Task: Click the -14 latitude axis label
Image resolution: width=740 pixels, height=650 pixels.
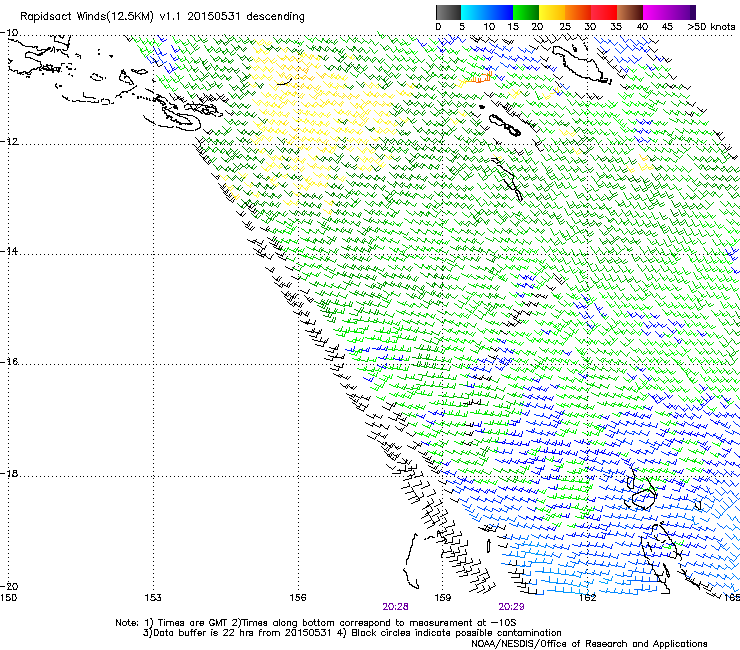Action: click(9, 251)
